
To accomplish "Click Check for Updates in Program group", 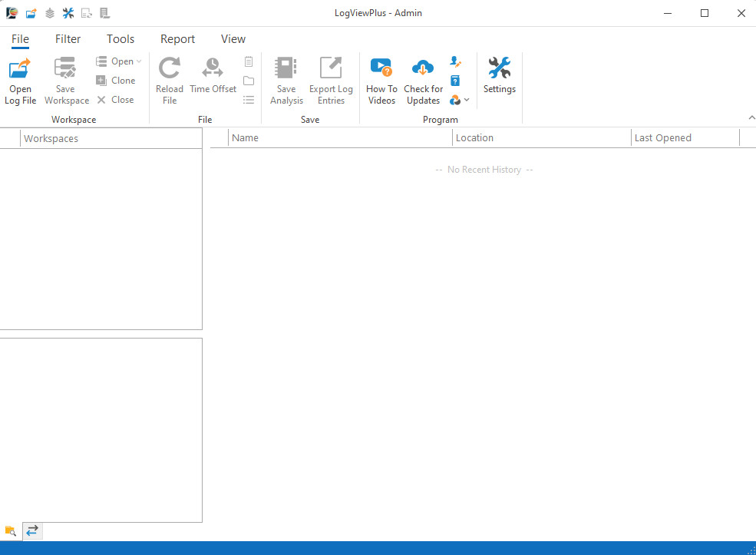I will coord(423,81).
